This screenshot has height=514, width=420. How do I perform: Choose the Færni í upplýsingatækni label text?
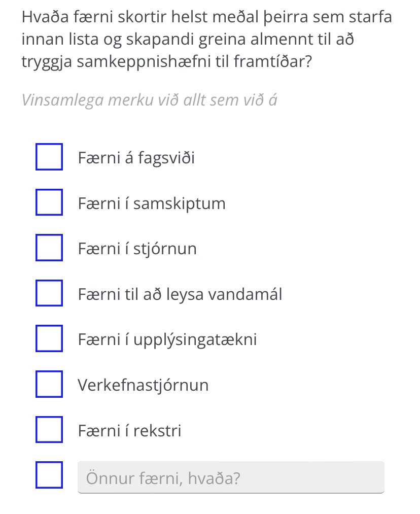167,339
